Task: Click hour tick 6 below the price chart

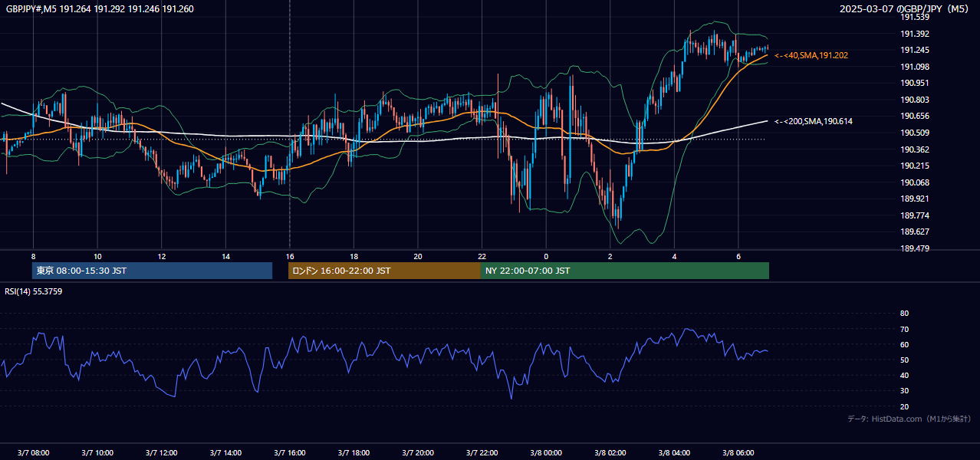Action: [x=738, y=256]
